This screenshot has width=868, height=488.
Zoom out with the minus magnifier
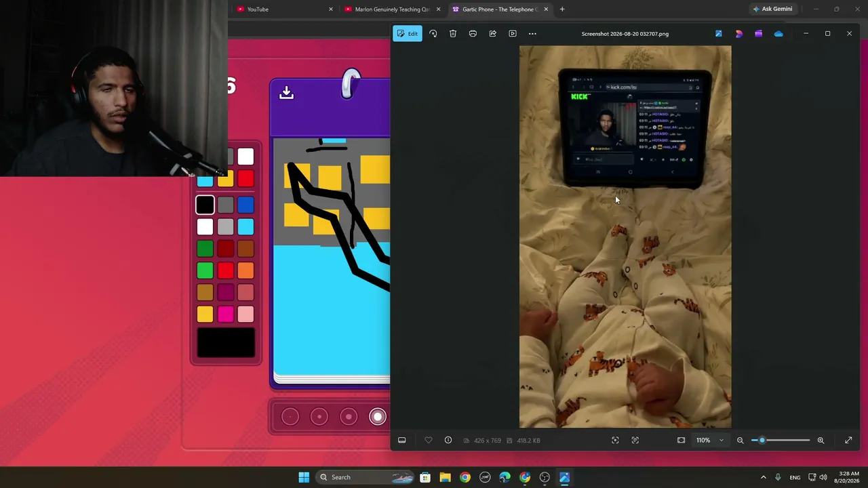[x=741, y=441]
